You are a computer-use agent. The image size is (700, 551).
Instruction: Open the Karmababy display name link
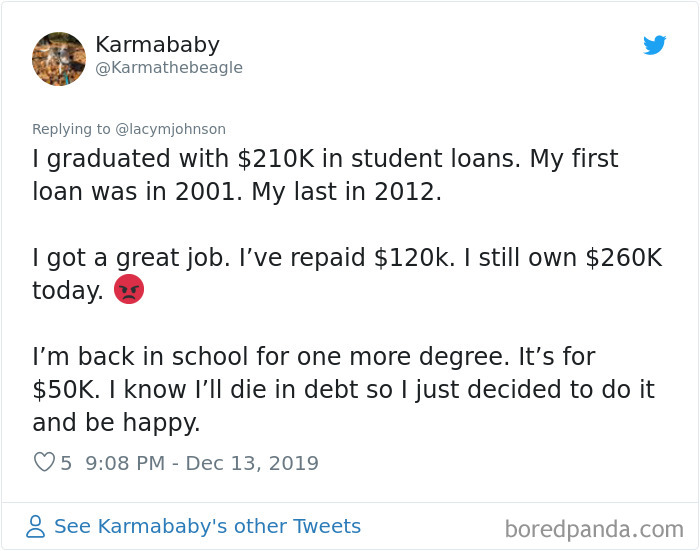click(x=158, y=45)
